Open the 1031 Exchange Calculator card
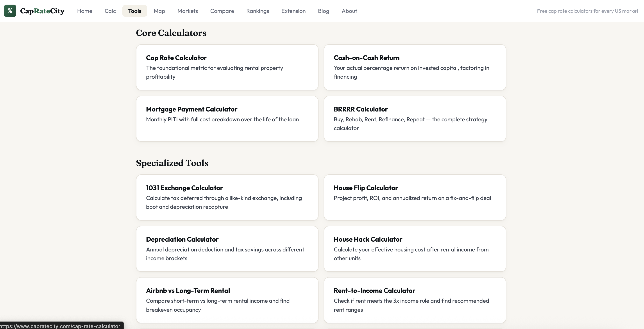This screenshot has height=329, width=644. tap(227, 197)
